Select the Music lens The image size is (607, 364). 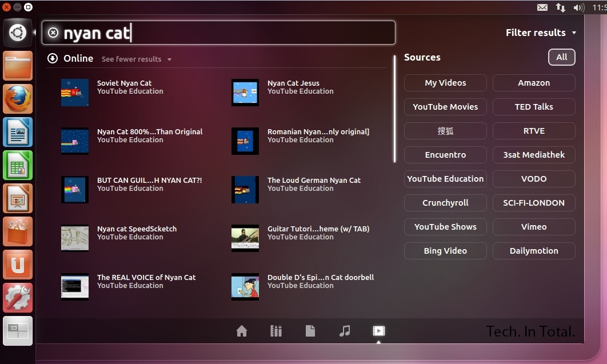coord(345,330)
